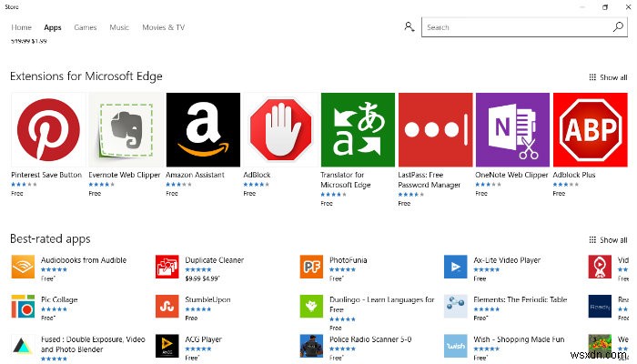
Task: Open the PhotoFunia PF app icon
Action: pyautogui.click(x=311, y=267)
